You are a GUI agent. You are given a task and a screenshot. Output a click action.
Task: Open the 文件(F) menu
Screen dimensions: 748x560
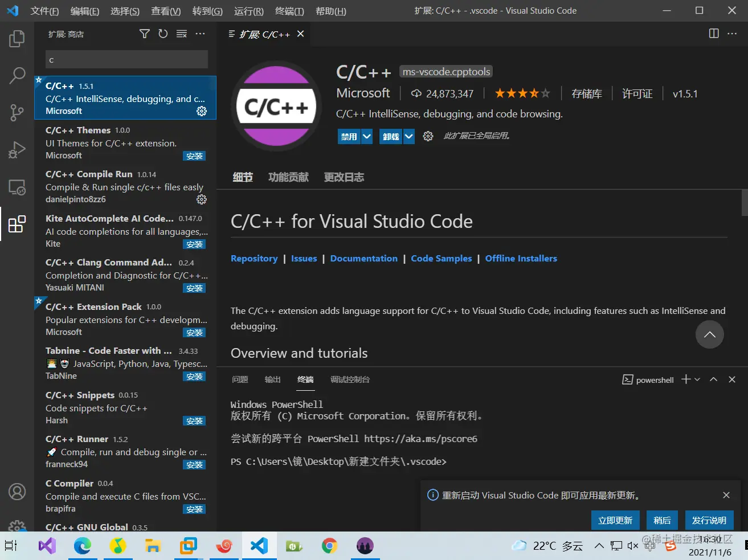44,11
